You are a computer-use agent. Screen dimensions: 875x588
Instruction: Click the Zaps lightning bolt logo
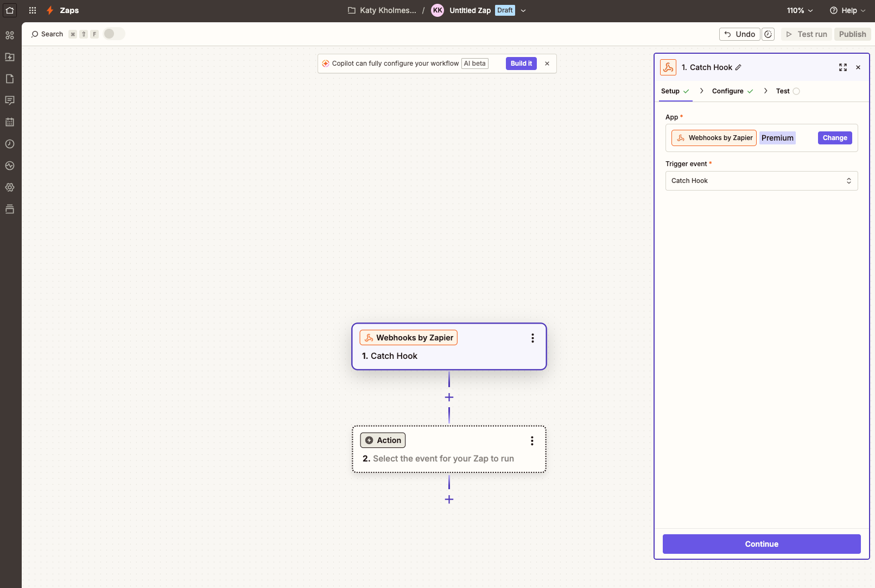tap(50, 10)
